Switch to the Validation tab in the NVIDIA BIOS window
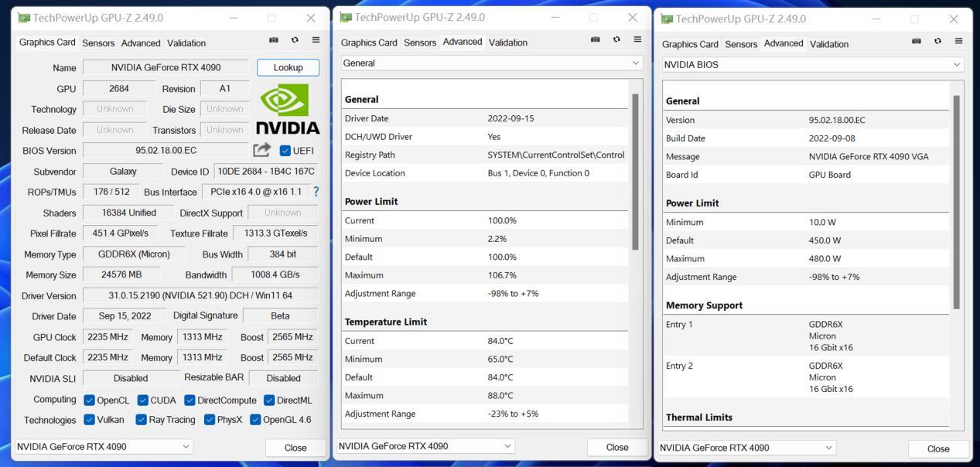This screenshot has height=467, width=980. pos(829,44)
